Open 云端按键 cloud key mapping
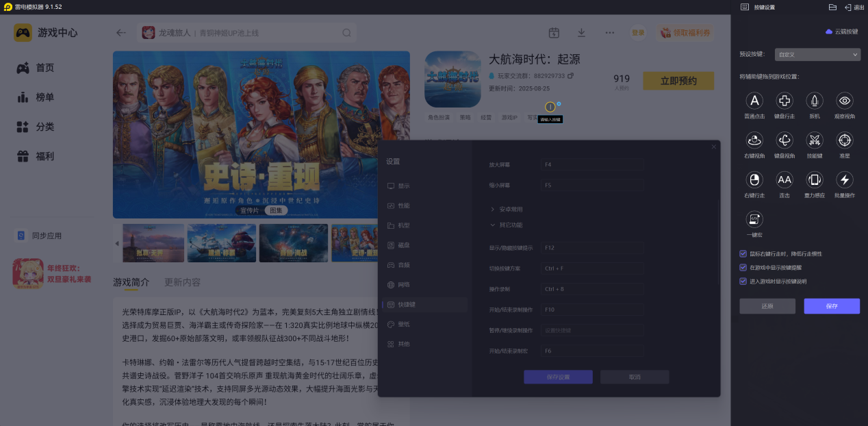Viewport: 868px width, 426px height. tap(841, 32)
